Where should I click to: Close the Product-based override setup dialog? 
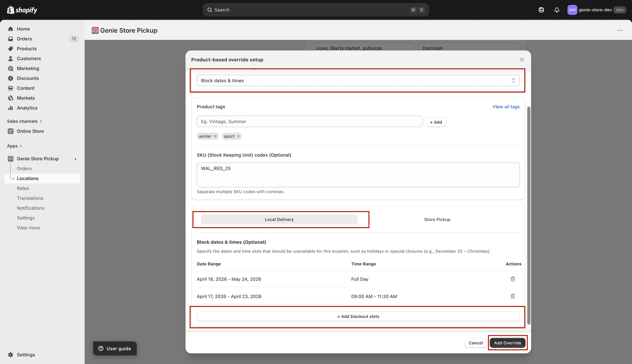click(522, 60)
